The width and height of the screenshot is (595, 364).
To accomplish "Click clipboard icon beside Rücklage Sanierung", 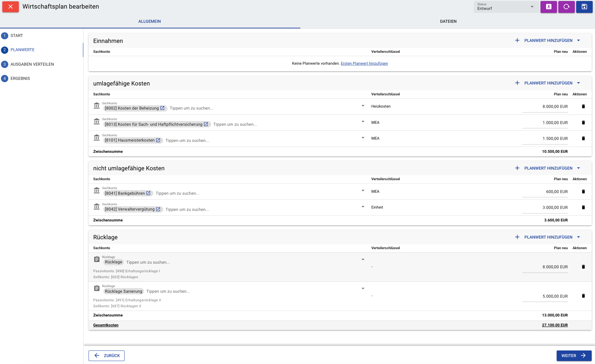I will [96, 288].
